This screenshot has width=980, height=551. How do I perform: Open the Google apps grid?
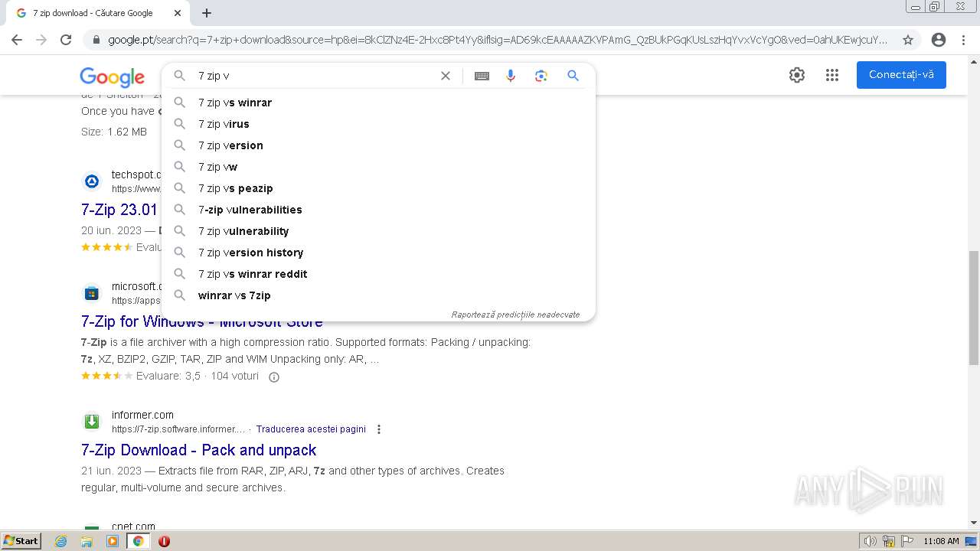832,75
